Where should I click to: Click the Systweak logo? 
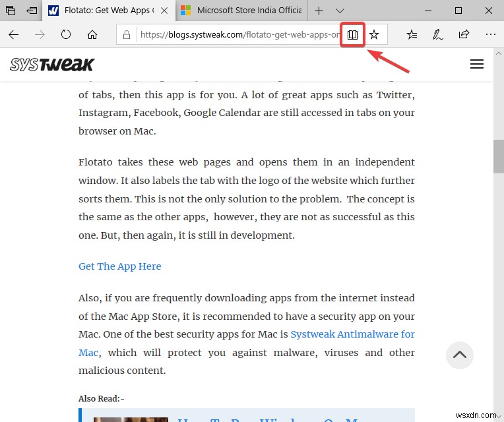[x=52, y=65]
